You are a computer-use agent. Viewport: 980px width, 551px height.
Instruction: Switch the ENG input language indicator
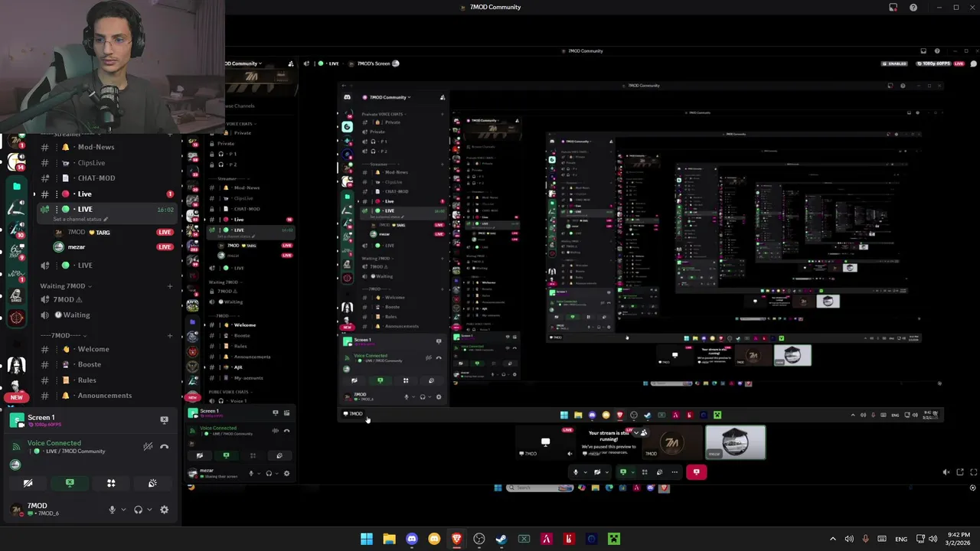click(901, 539)
